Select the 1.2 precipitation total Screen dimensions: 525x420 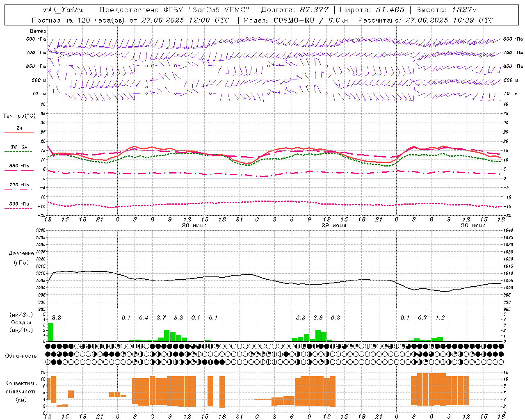(x=440, y=318)
